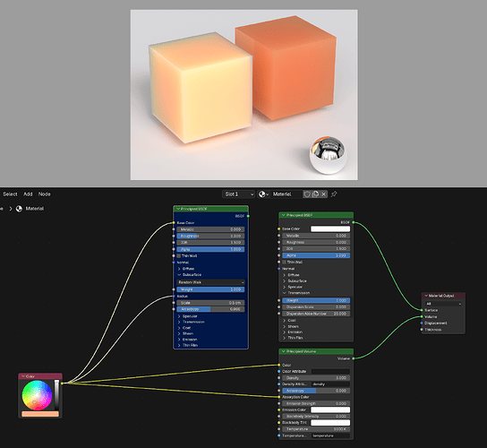Toggle the pin icon in the header
This screenshot has height=448, width=487.
pyautogui.click(x=334, y=194)
